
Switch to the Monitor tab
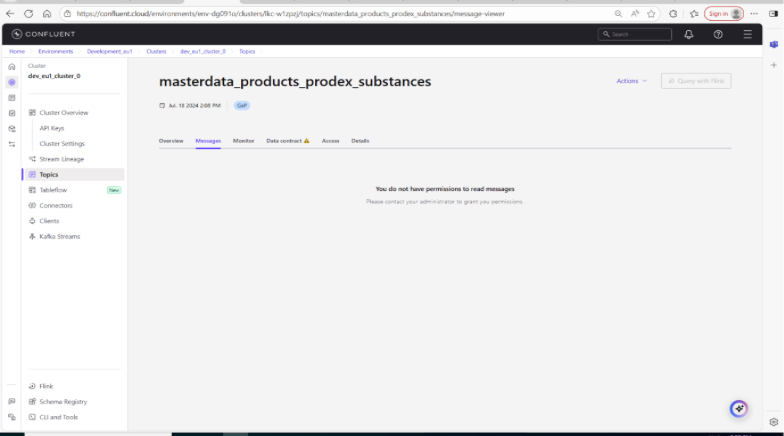click(244, 141)
